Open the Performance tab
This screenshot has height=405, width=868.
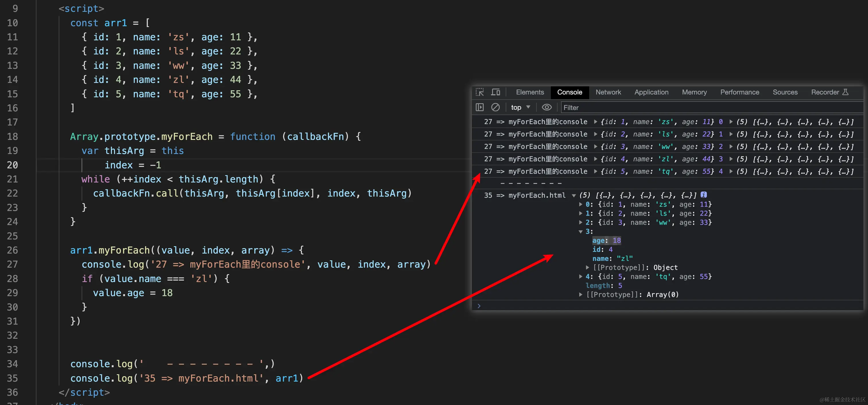(739, 92)
